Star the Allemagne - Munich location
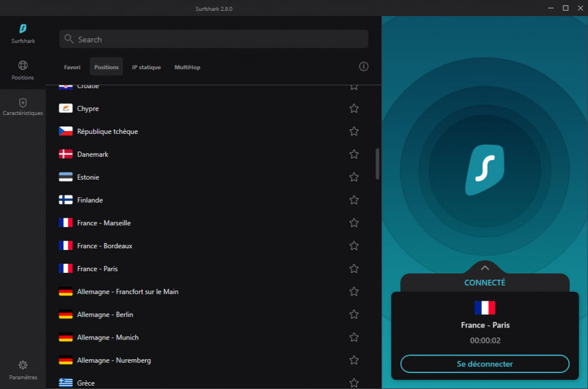The image size is (588, 389). point(354,337)
